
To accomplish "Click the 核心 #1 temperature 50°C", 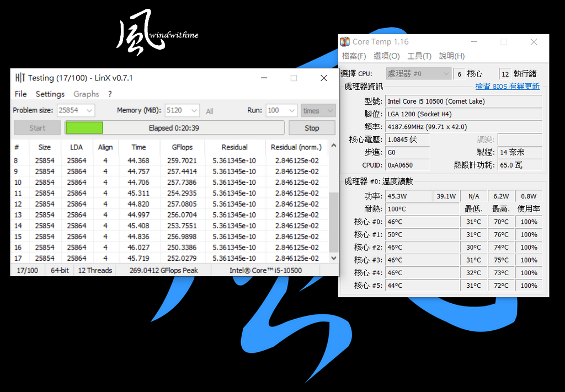I will point(422,235).
